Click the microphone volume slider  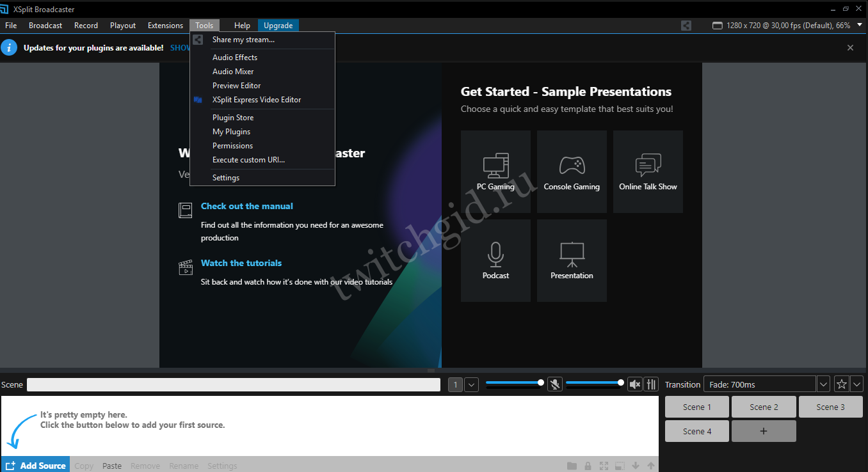tap(513, 383)
